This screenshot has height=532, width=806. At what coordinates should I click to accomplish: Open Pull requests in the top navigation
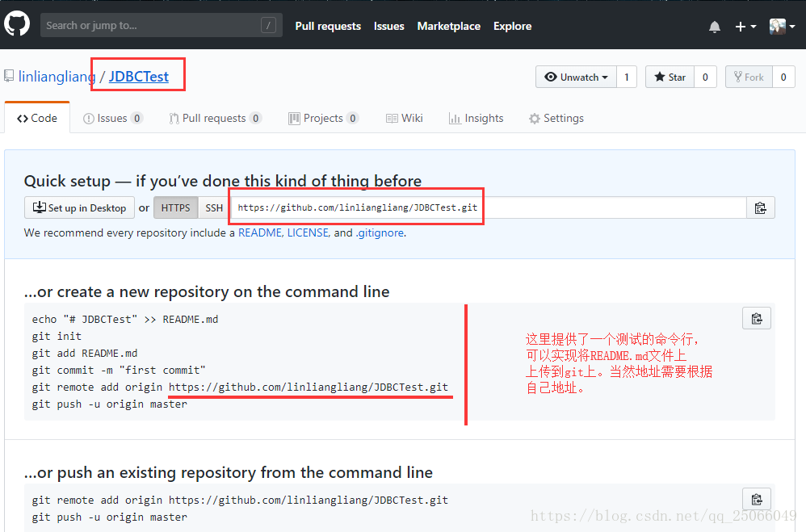coord(328,26)
